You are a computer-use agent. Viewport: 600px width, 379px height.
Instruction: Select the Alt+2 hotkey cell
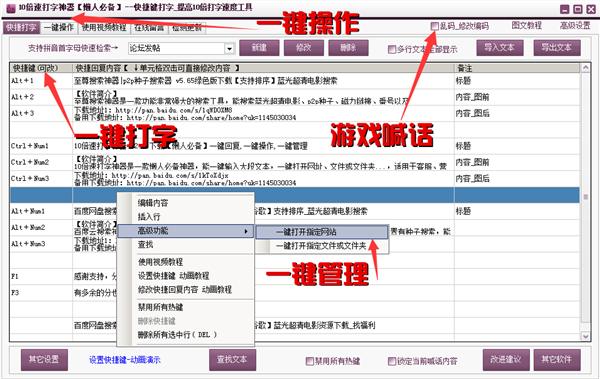pos(41,97)
